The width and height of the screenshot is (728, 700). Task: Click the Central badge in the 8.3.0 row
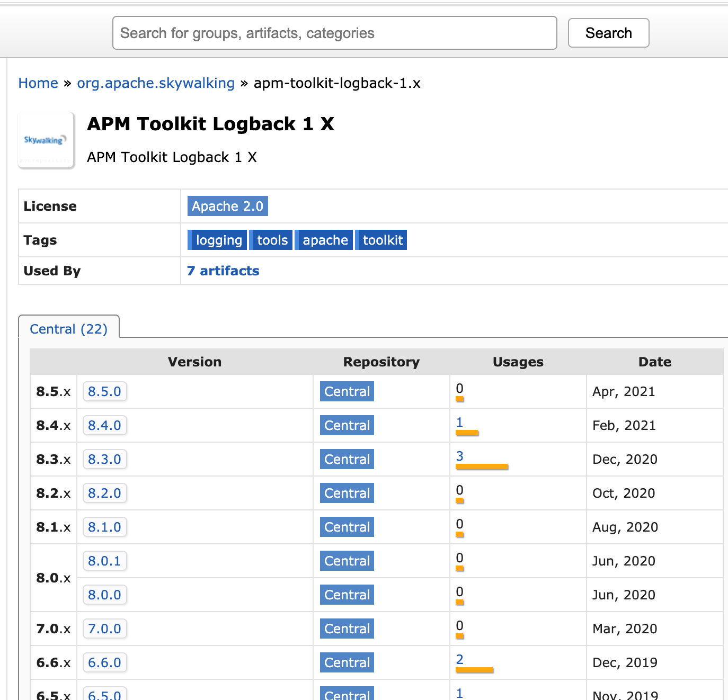tap(347, 459)
